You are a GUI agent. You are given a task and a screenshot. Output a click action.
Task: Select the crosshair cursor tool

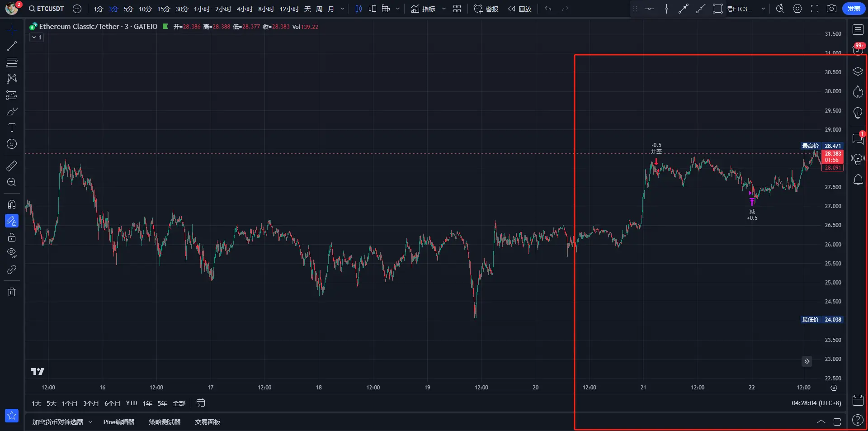click(x=12, y=30)
